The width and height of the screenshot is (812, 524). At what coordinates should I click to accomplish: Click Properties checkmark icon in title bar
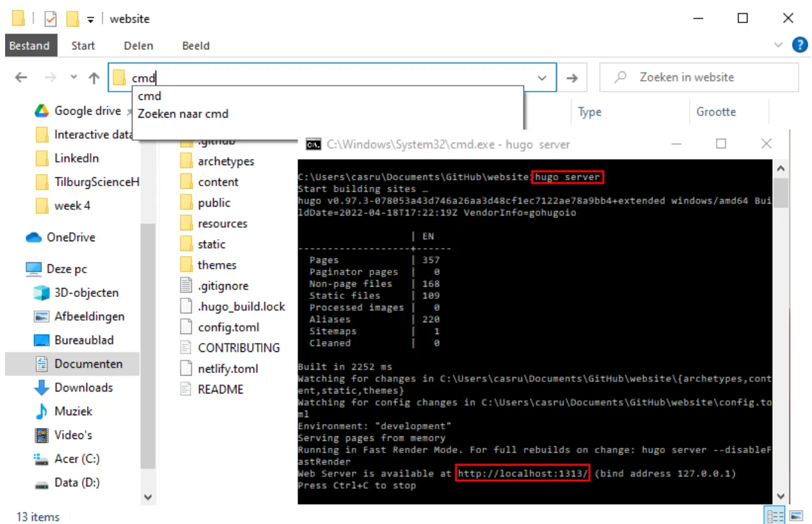51,19
